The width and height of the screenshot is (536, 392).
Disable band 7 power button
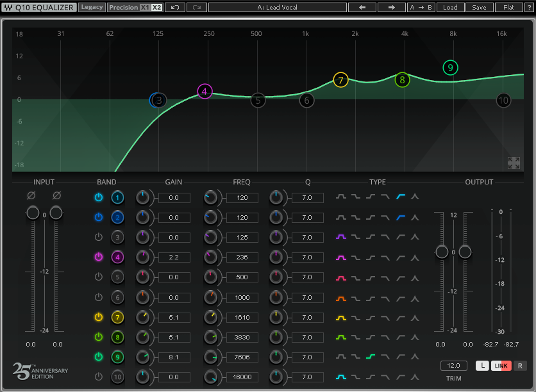(99, 317)
